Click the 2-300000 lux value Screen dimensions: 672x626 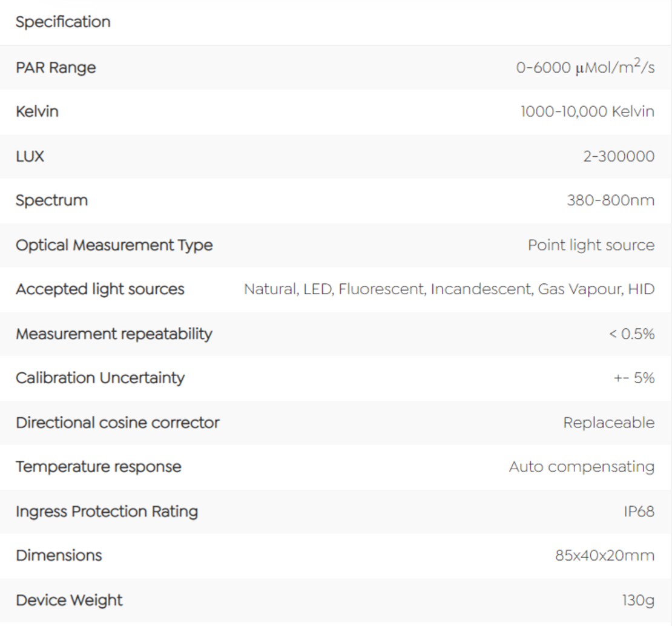point(619,156)
